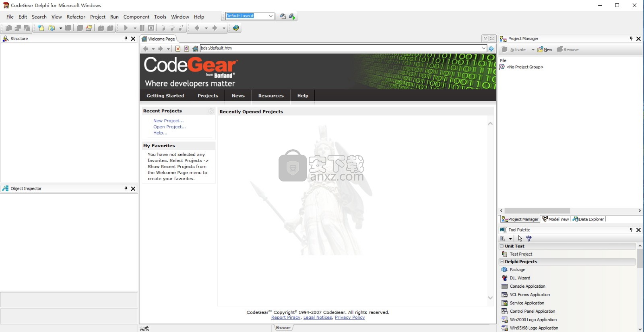Click the Set debug desktop icon
This screenshot has width=644, height=332.
click(x=292, y=16)
